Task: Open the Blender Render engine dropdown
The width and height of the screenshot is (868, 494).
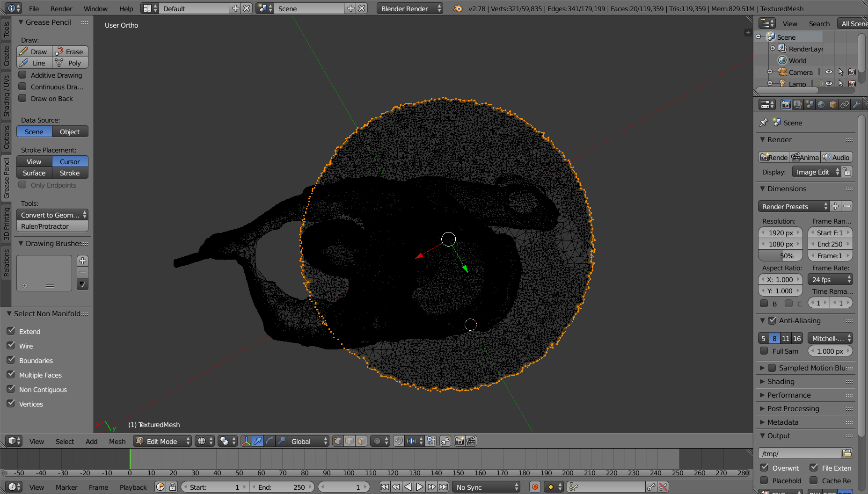Action: click(x=410, y=8)
